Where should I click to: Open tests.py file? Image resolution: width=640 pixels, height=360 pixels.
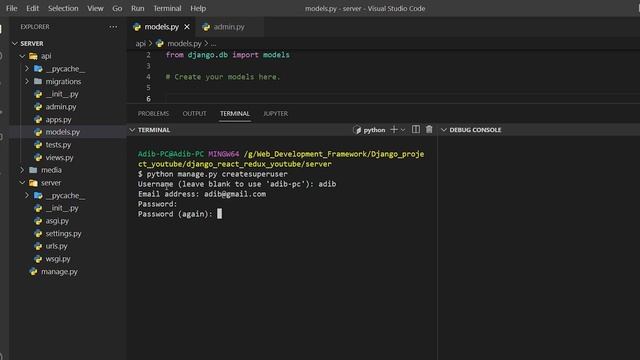[58, 144]
